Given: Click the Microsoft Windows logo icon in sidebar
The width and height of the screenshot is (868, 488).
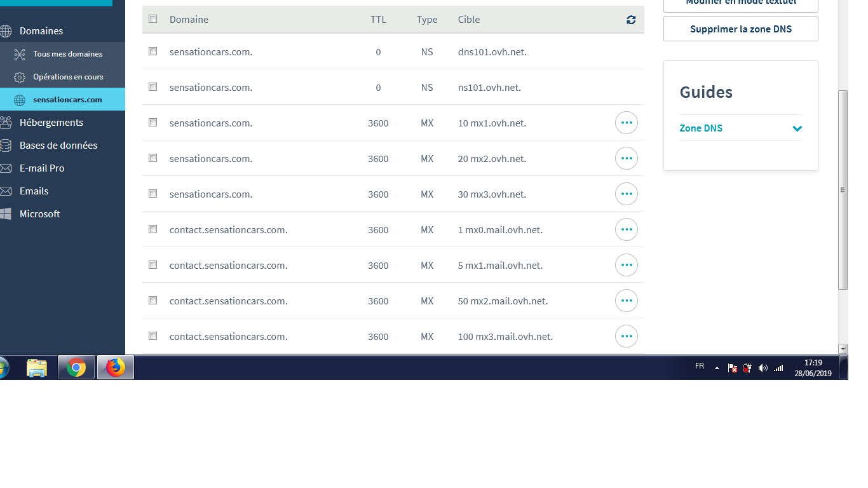Looking at the screenshot, I should (x=6, y=214).
